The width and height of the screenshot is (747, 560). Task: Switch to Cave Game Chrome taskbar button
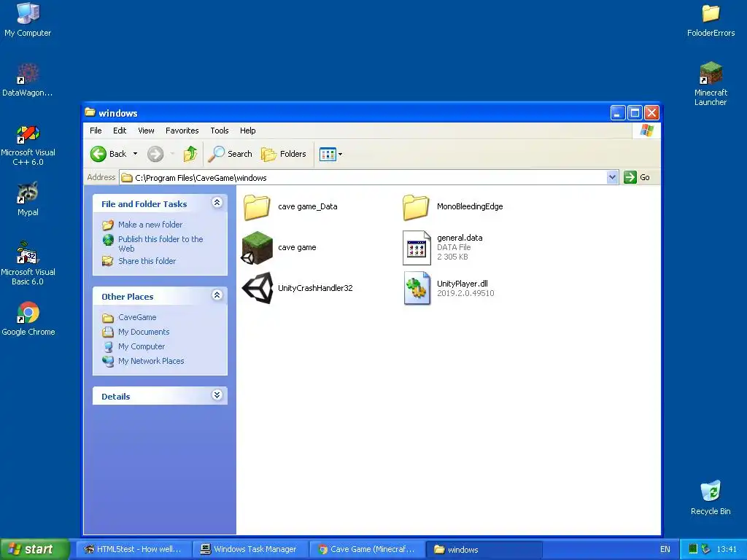tap(368, 550)
